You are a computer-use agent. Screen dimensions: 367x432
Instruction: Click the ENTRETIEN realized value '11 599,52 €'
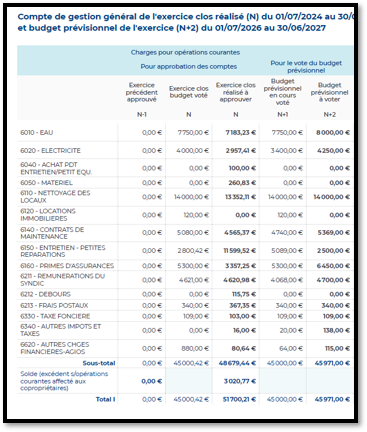point(239,251)
